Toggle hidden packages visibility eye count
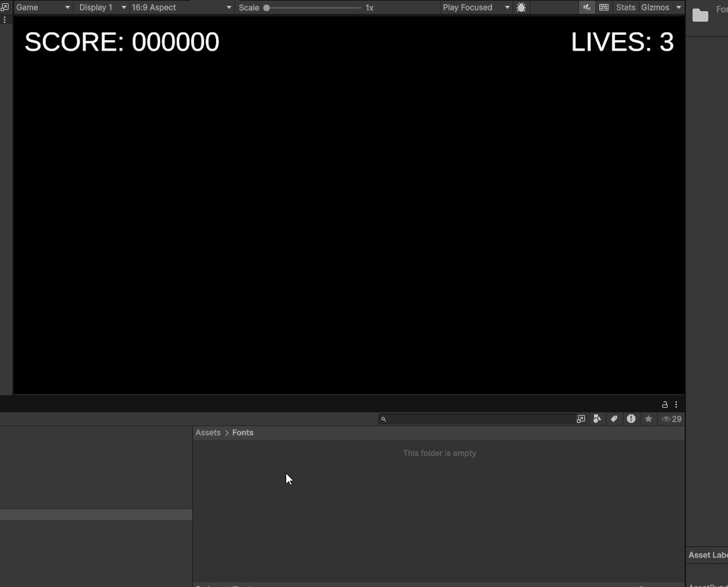This screenshot has width=728, height=587. point(672,419)
